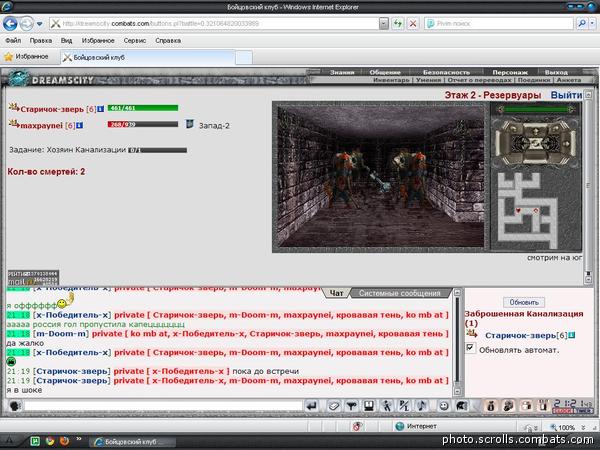The width and height of the screenshot is (600, 450).
Task: Open the new empty tab button
Action: point(243,58)
